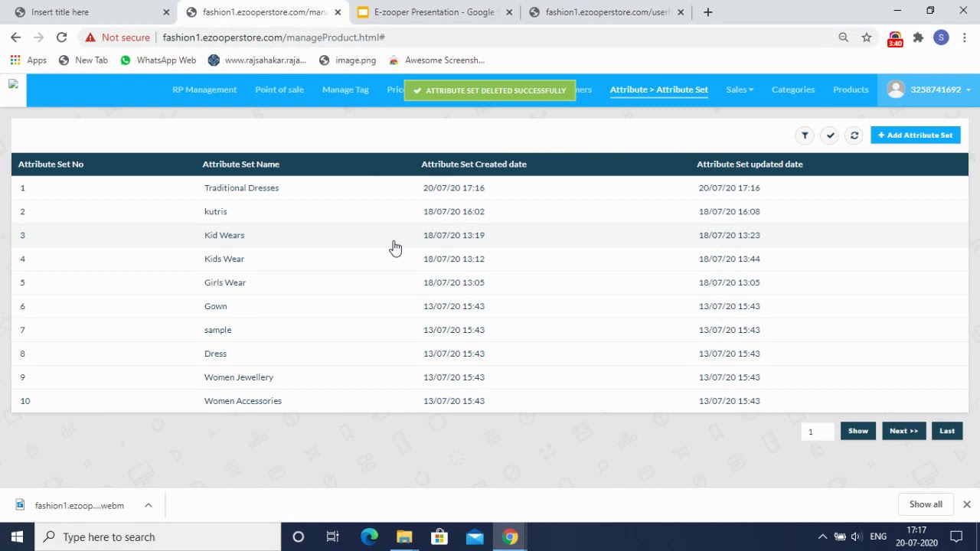The width and height of the screenshot is (980, 551).
Task: Click the URL address bar
Action: pos(490,37)
